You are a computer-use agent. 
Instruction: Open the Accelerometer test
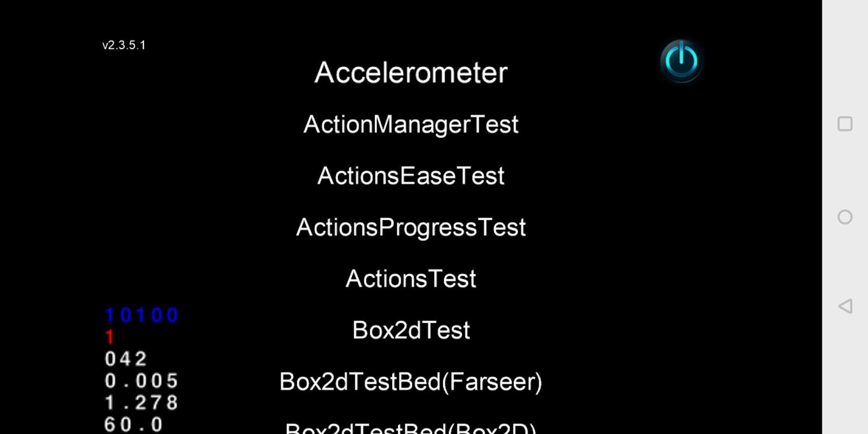tap(411, 73)
